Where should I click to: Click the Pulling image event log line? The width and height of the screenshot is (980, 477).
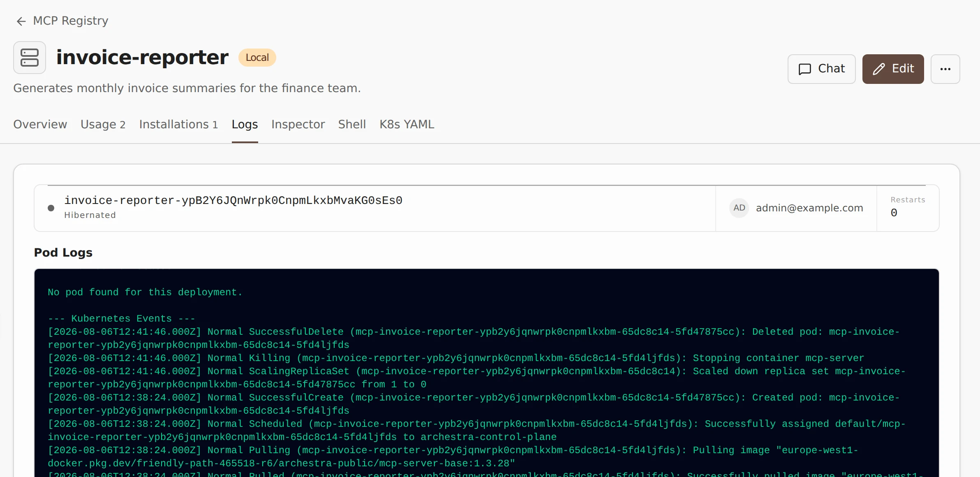[x=453, y=457]
